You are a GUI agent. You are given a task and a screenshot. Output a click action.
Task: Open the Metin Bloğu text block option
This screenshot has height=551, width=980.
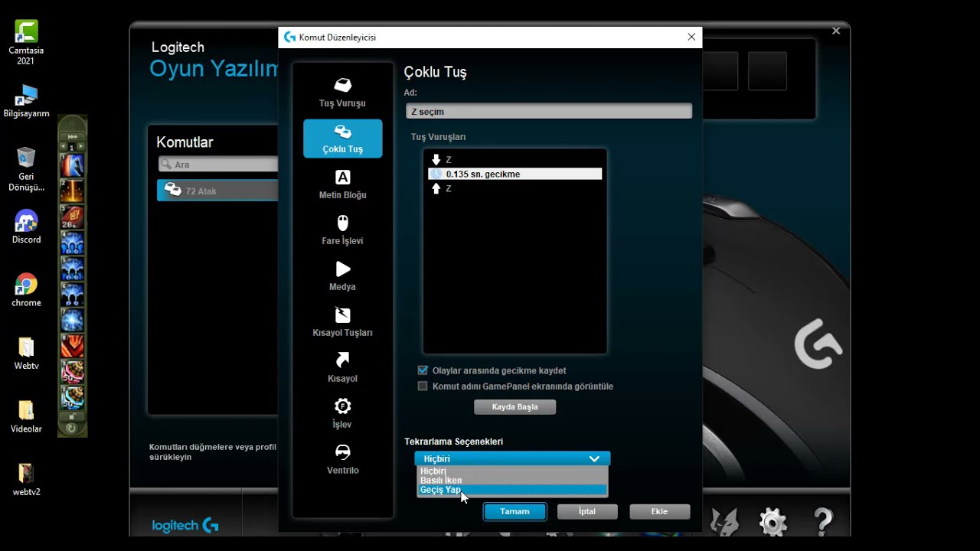(x=342, y=184)
